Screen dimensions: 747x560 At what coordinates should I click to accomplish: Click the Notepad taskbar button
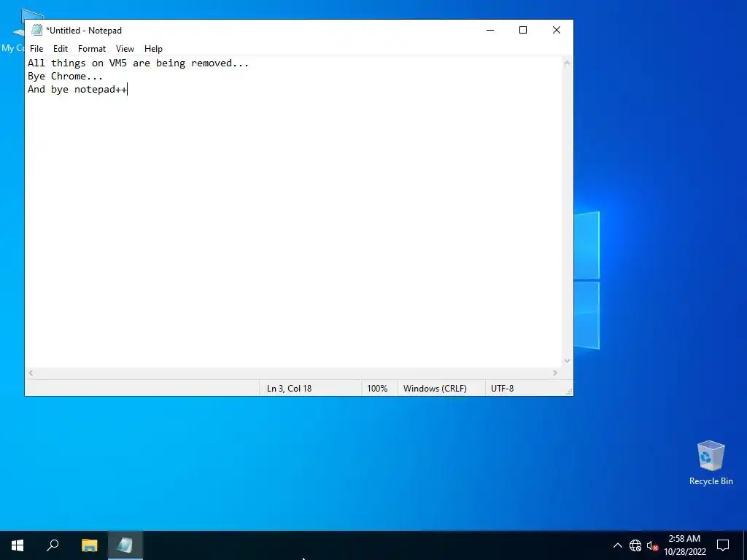pos(125,545)
